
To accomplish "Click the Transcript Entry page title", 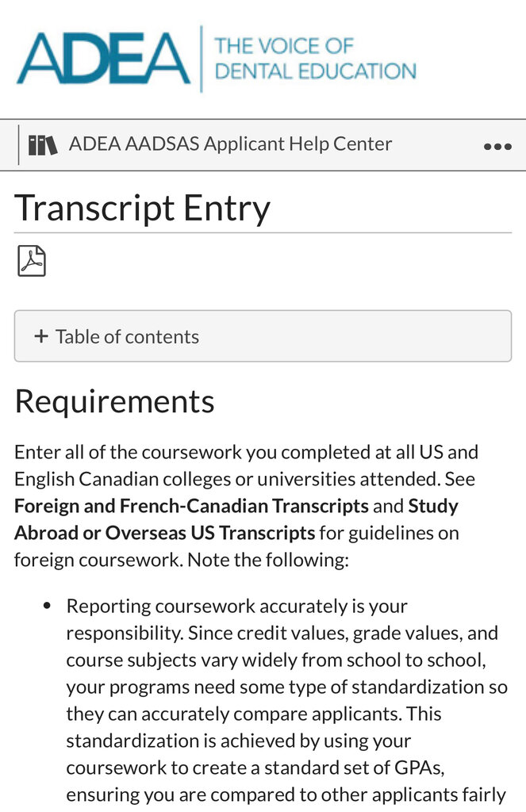I will click(x=143, y=208).
